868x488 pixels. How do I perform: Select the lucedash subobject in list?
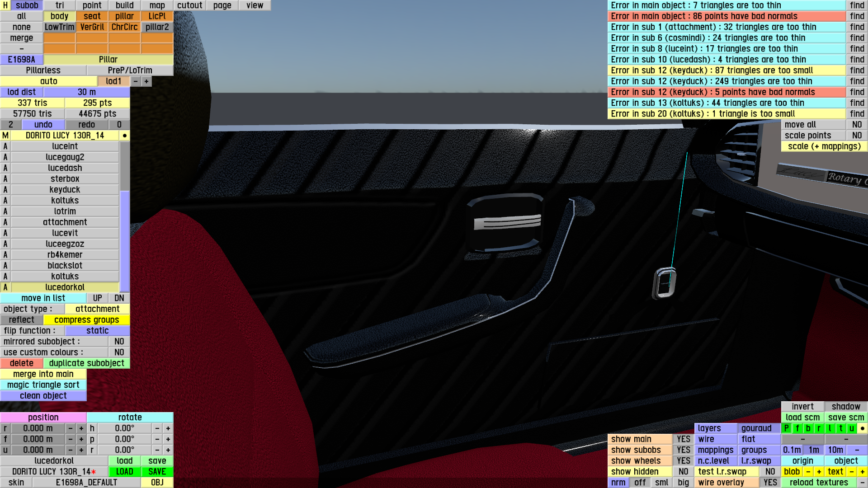(x=65, y=168)
